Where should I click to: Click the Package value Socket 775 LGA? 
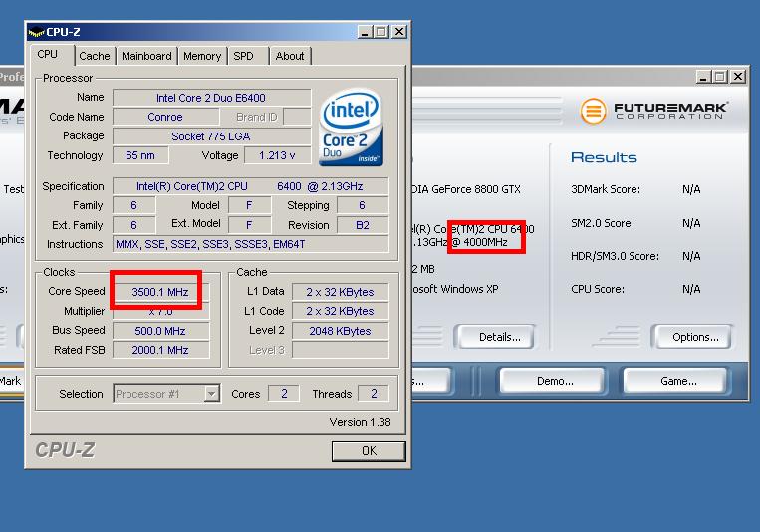click(x=212, y=136)
